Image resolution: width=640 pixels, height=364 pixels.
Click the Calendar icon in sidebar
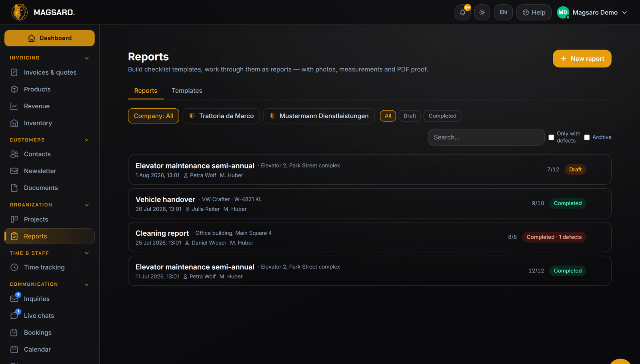click(14, 349)
